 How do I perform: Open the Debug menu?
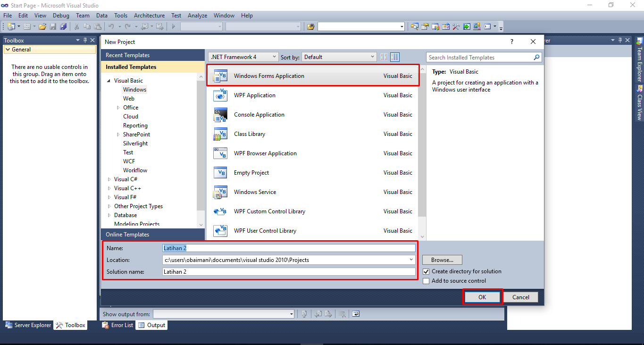coord(61,16)
